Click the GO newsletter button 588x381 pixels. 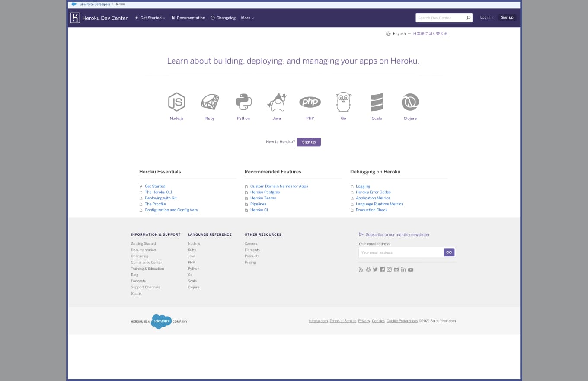pos(449,253)
